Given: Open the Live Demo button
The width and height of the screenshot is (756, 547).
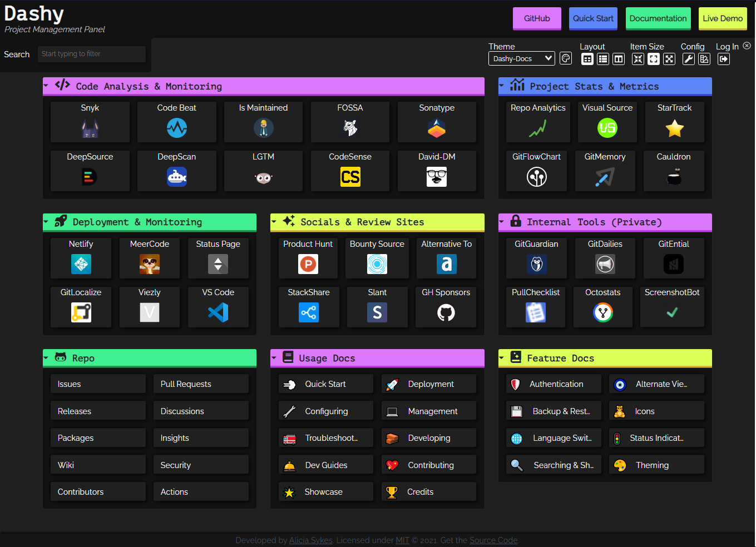Looking at the screenshot, I should (x=723, y=18).
